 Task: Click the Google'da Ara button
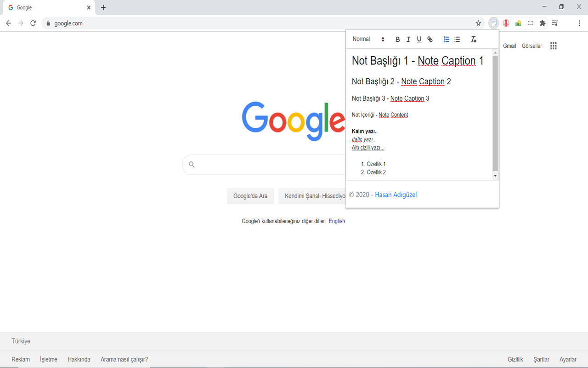tap(250, 196)
